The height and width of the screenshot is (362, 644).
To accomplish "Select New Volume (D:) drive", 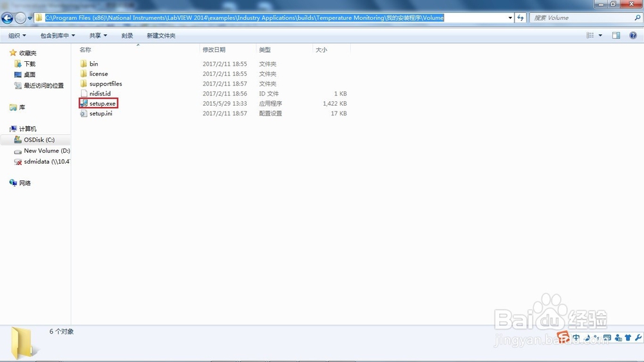I will click(x=47, y=151).
